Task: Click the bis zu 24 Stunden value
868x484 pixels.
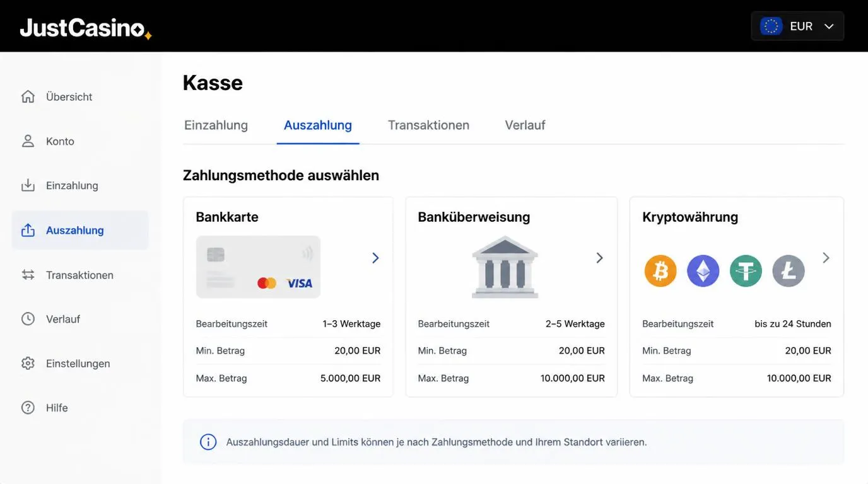Action: coord(793,324)
